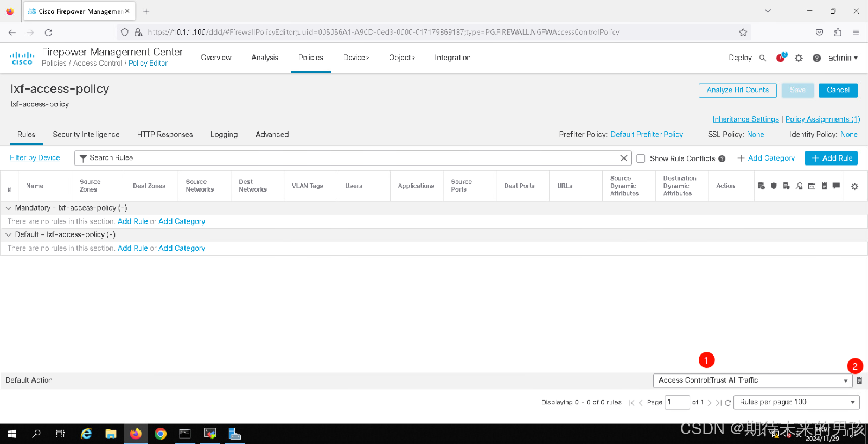This screenshot has height=444, width=868.
Task: Click the Cancel button
Action: [838, 90]
